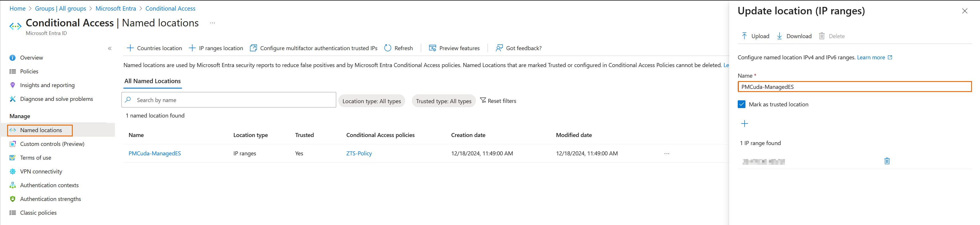Add a new IP range with plus icon
Screen dimensions: 980x225
[x=745, y=124]
